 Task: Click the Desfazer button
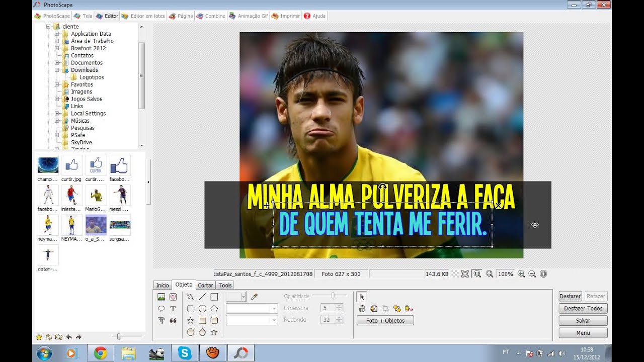(x=570, y=296)
